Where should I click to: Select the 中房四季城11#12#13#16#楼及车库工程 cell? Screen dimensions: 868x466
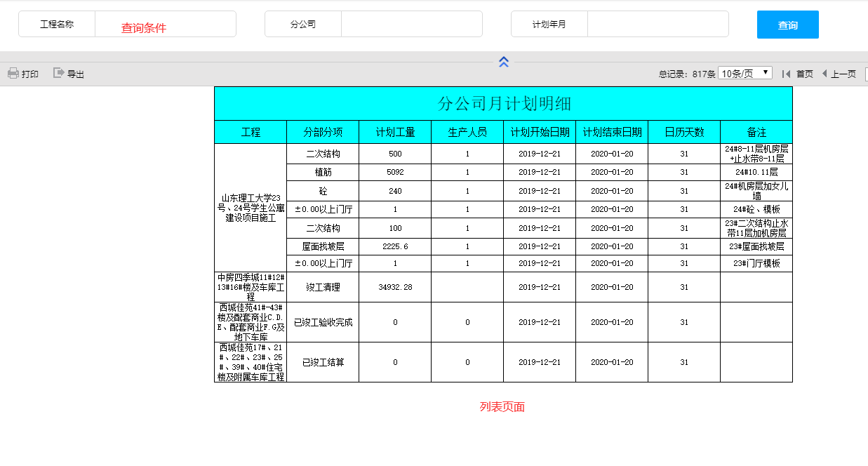(x=251, y=287)
